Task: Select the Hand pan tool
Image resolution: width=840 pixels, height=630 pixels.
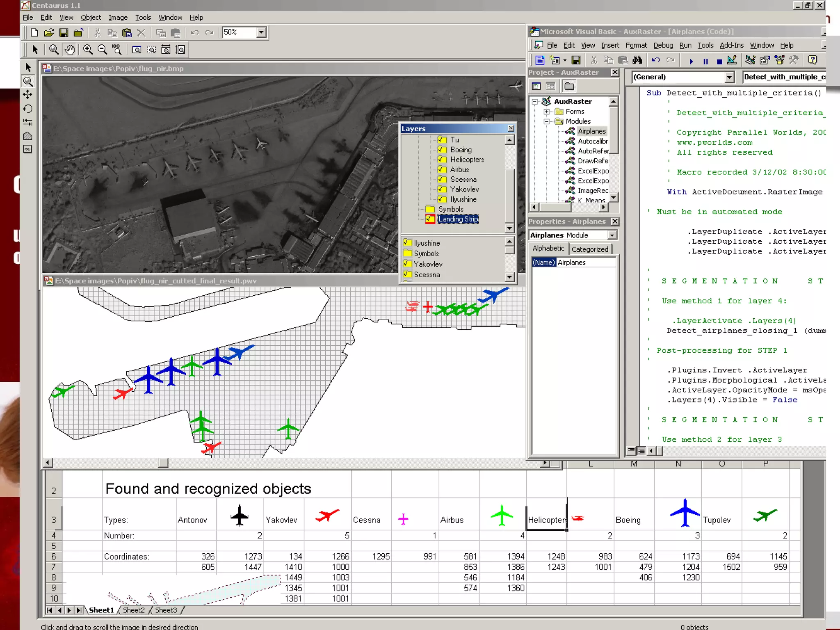Action: pyautogui.click(x=70, y=50)
